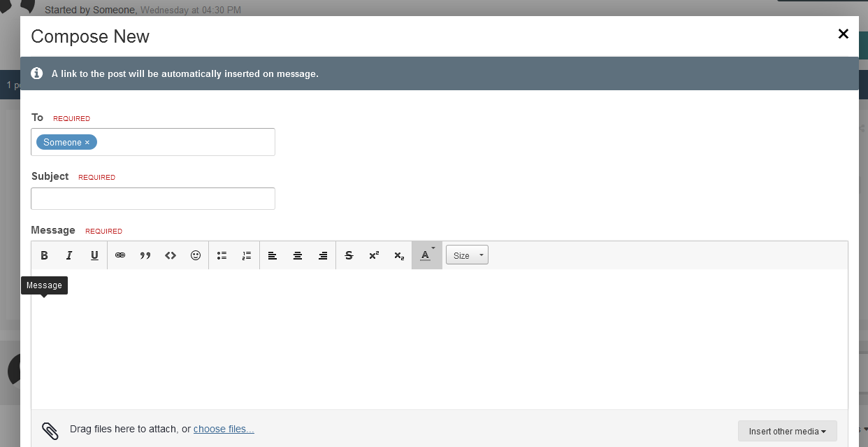Screen dimensions: 868x447
Task: Expand the font Size dropdown
Action: click(x=467, y=255)
